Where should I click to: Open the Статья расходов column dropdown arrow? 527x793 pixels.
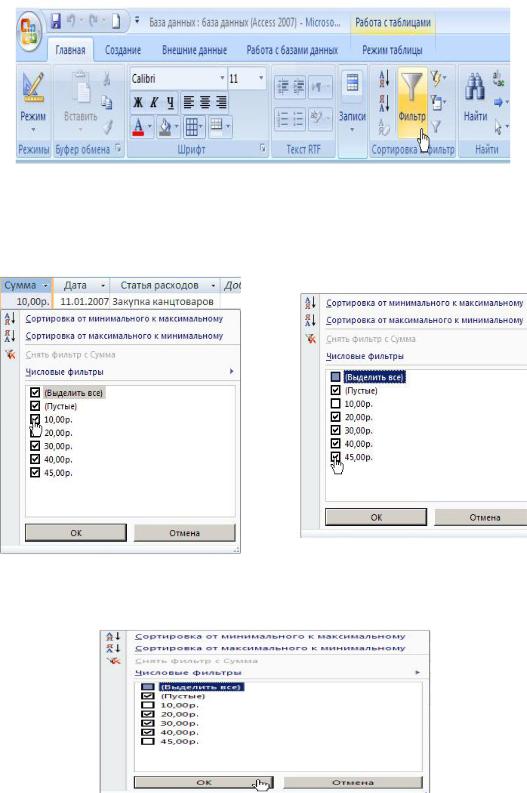[x=213, y=286]
